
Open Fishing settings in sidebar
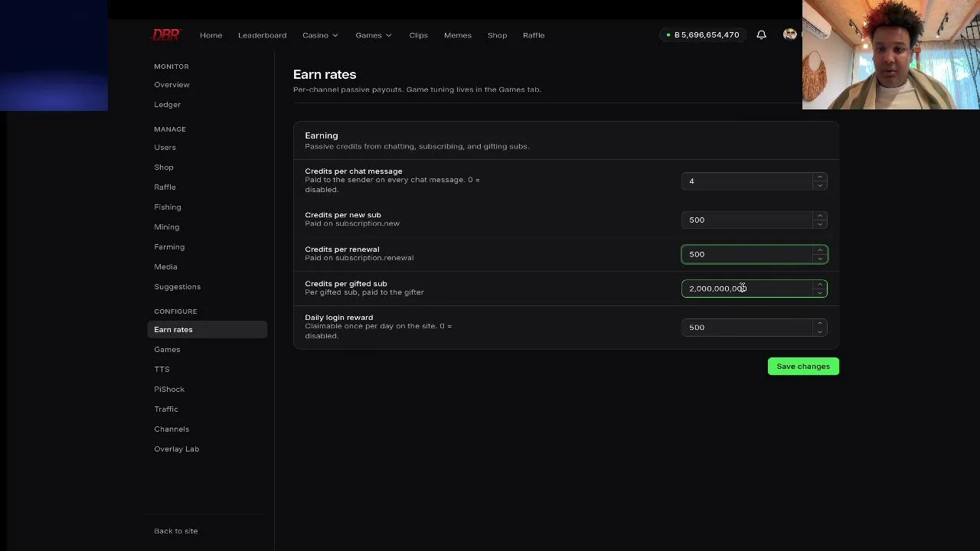[167, 207]
